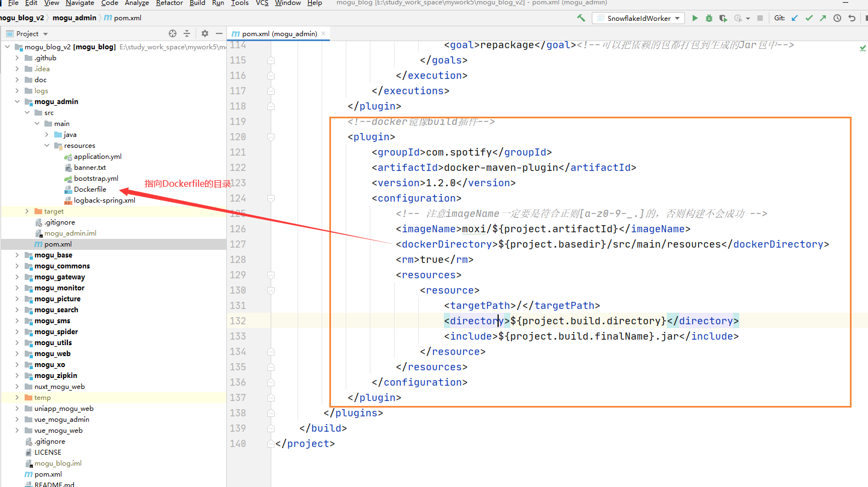Collapse the configuration fold marker at line 124
The height and width of the screenshot is (487, 868).
[x=271, y=198]
